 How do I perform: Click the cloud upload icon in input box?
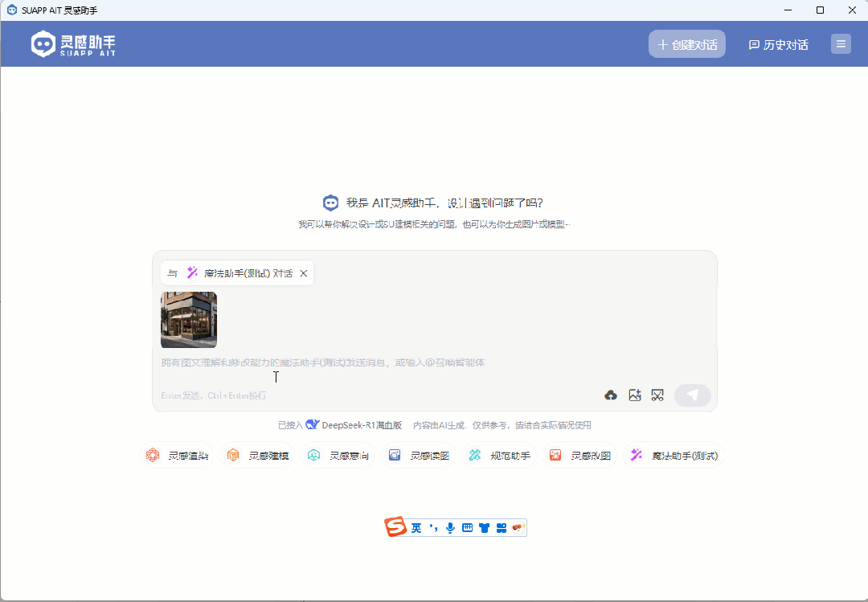point(611,395)
